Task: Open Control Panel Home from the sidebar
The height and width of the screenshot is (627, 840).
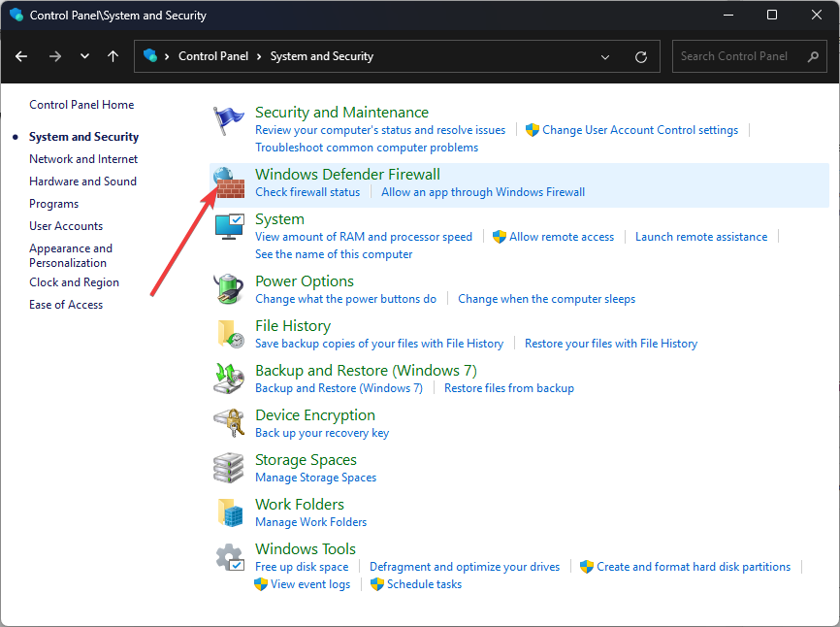Action: pyautogui.click(x=81, y=104)
